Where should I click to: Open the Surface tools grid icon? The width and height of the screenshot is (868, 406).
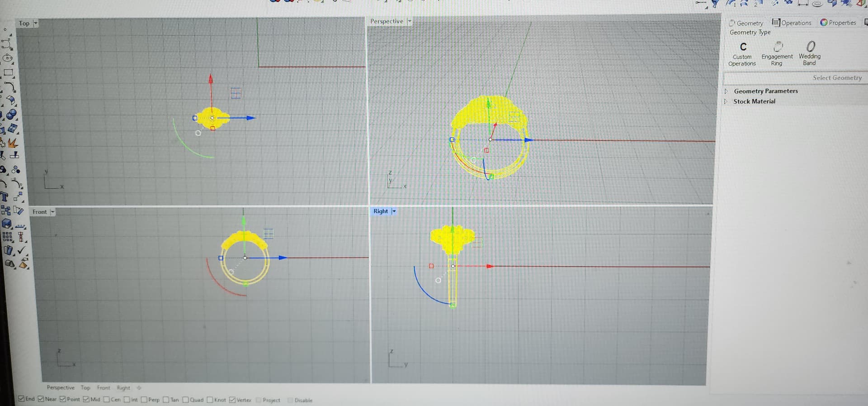coord(12,129)
